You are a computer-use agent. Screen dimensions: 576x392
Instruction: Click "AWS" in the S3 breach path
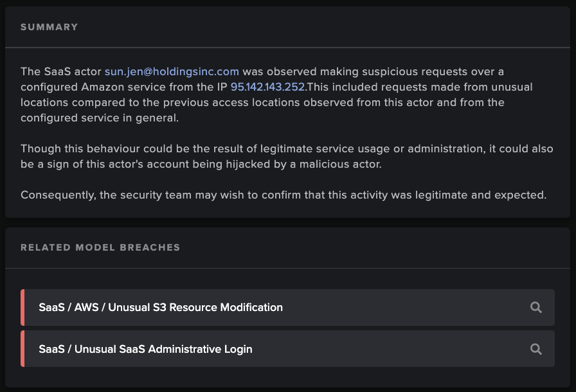coord(86,307)
